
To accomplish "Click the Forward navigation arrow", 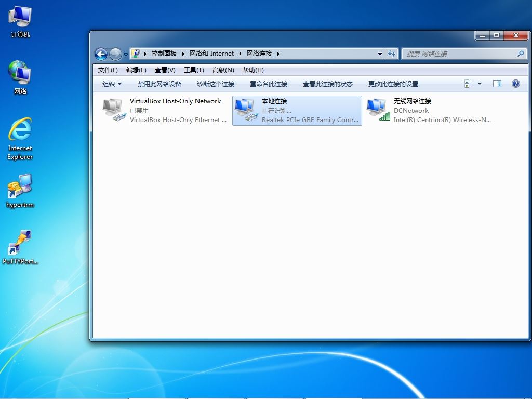I will pyautogui.click(x=115, y=54).
